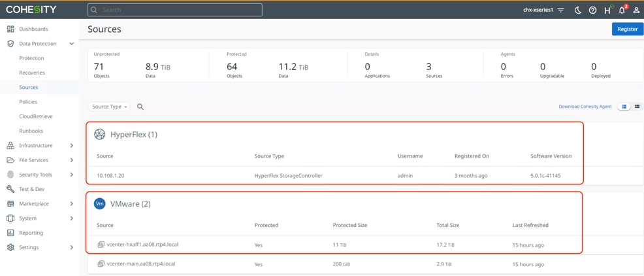Click the Registered On column header

tap(472, 156)
